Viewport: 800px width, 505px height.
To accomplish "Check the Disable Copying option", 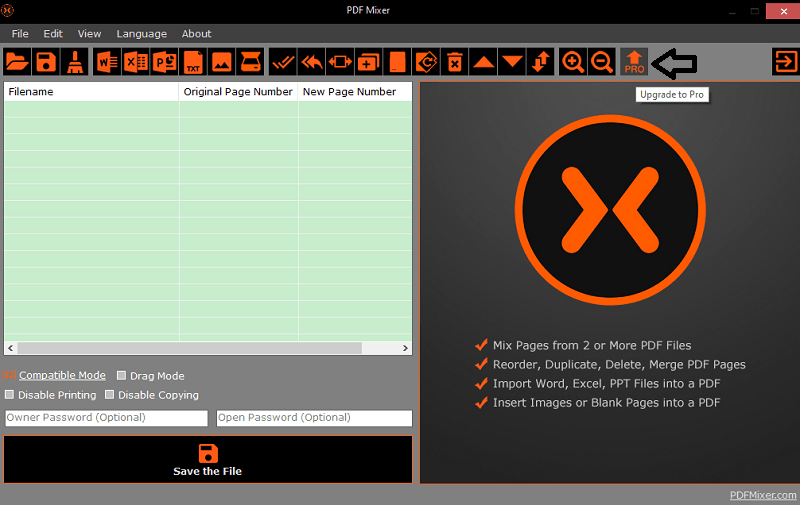I will (110, 395).
